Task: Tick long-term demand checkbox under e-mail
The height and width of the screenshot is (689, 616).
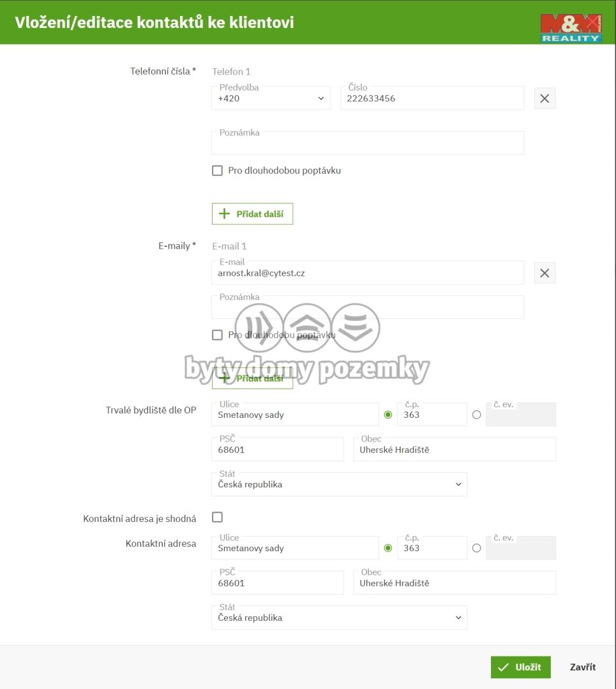Action: click(217, 335)
